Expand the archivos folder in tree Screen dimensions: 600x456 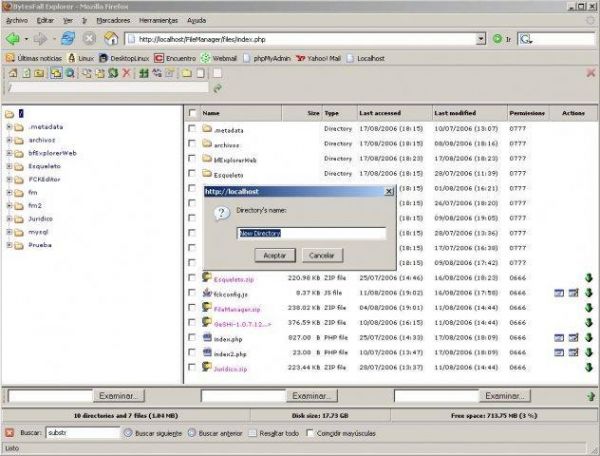pos(9,140)
